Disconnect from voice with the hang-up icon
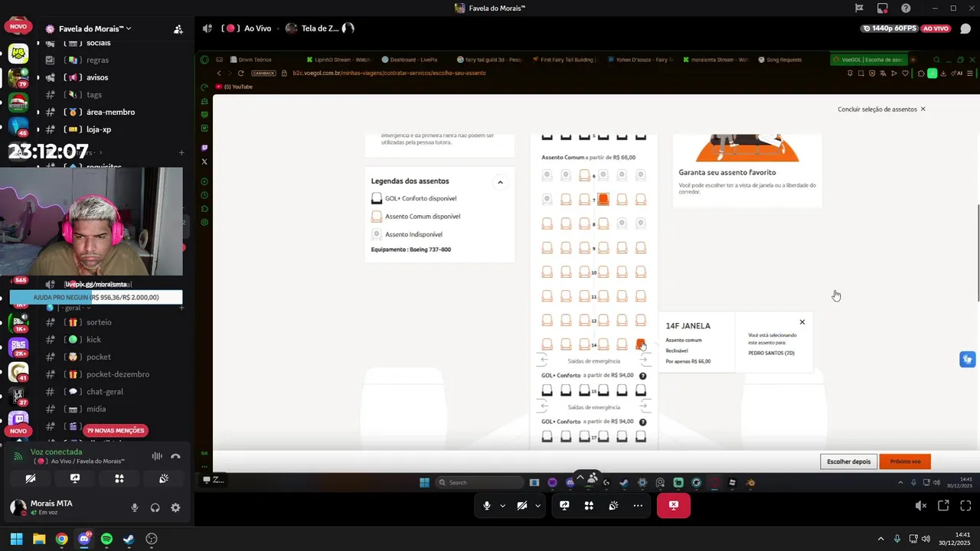The width and height of the screenshot is (980, 551). click(175, 456)
